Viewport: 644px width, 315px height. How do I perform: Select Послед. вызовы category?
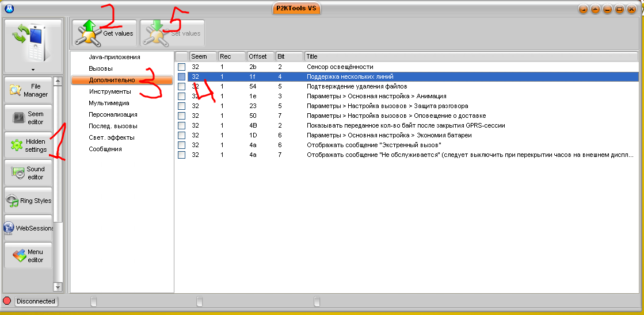(x=113, y=126)
